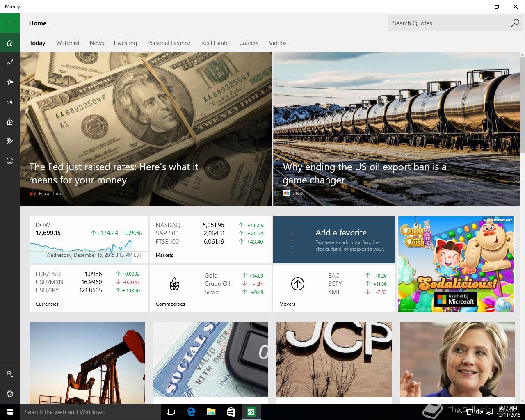This screenshot has height=420, width=525.
Task: Open Settings from sidebar gear icon
Action: [10, 394]
